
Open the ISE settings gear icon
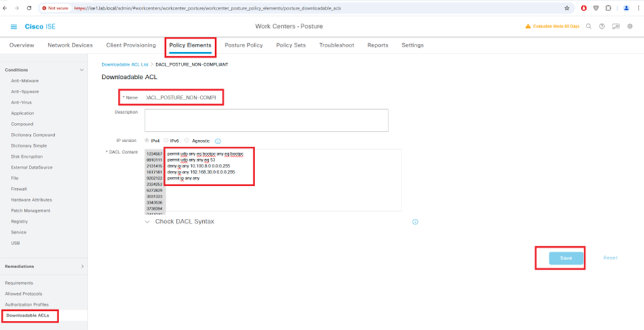pyautogui.click(x=630, y=26)
